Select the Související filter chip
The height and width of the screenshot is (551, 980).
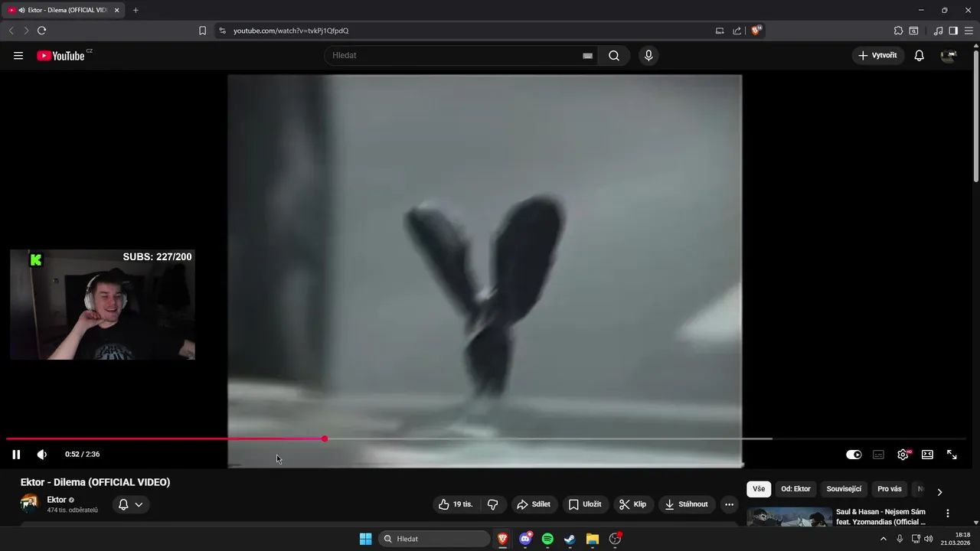coord(844,489)
